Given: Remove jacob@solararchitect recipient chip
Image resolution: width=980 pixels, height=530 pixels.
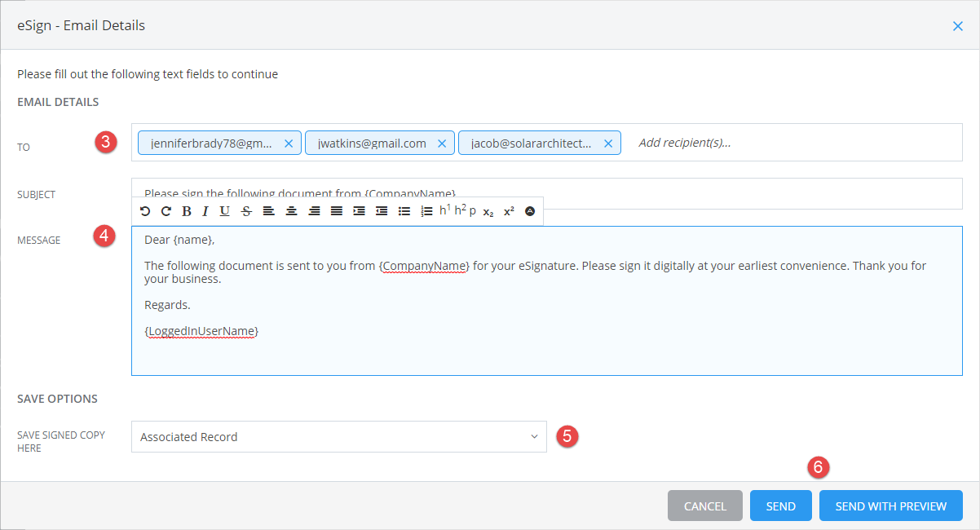Looking at the screenshot, I should coord(607,143).
